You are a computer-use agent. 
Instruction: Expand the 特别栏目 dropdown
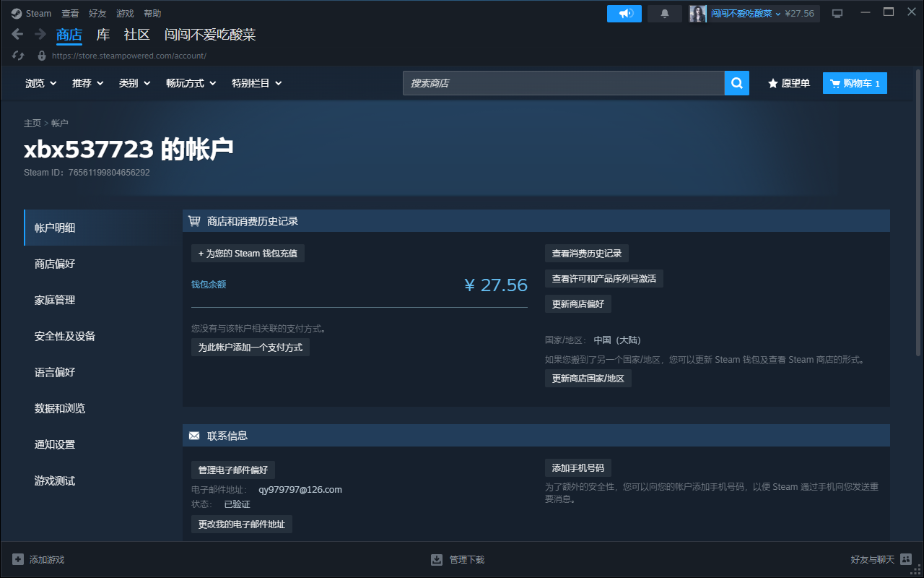257,83
